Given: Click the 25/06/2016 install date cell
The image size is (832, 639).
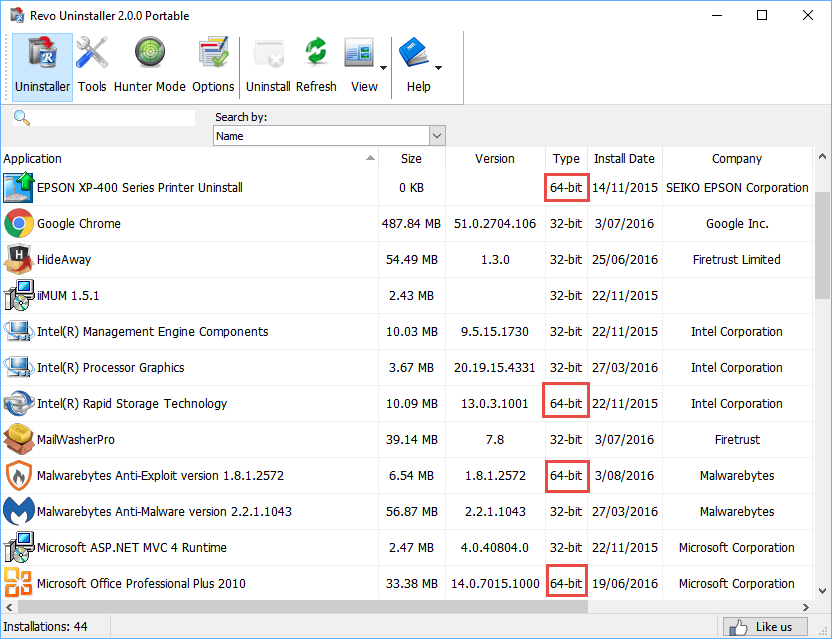Looking at the screenshot, I should click(625, 260).
